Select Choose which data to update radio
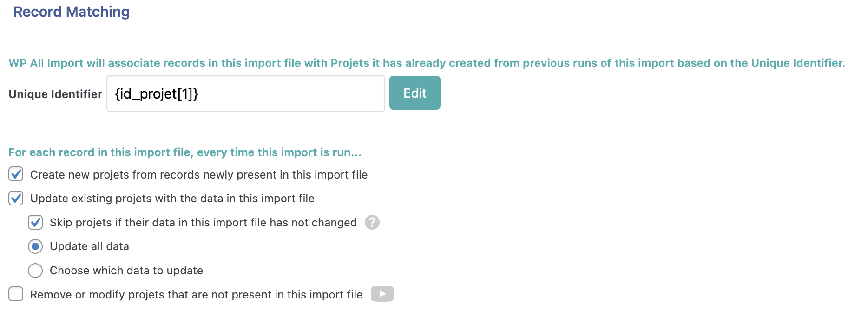The image size is (868, 318). coord(35,270)
